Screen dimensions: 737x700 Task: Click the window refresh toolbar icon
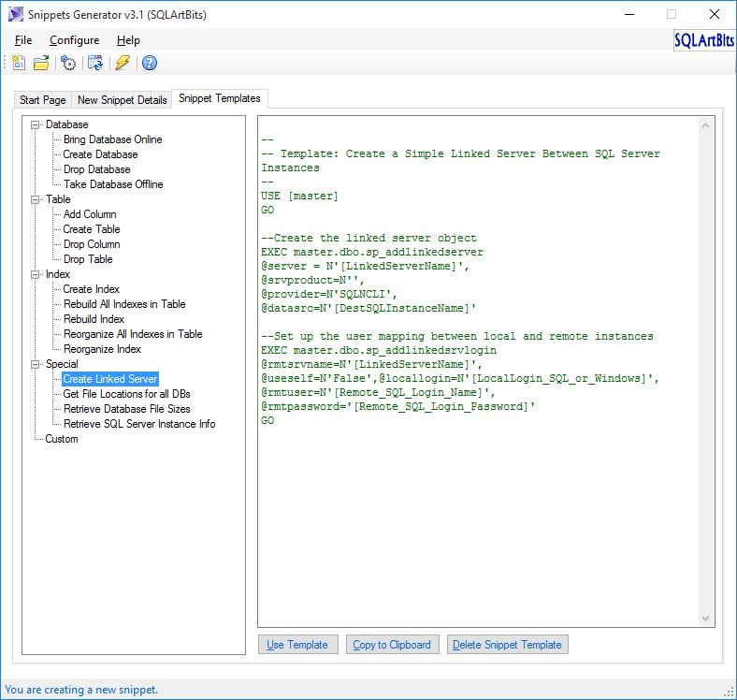(x=94, y=63)
